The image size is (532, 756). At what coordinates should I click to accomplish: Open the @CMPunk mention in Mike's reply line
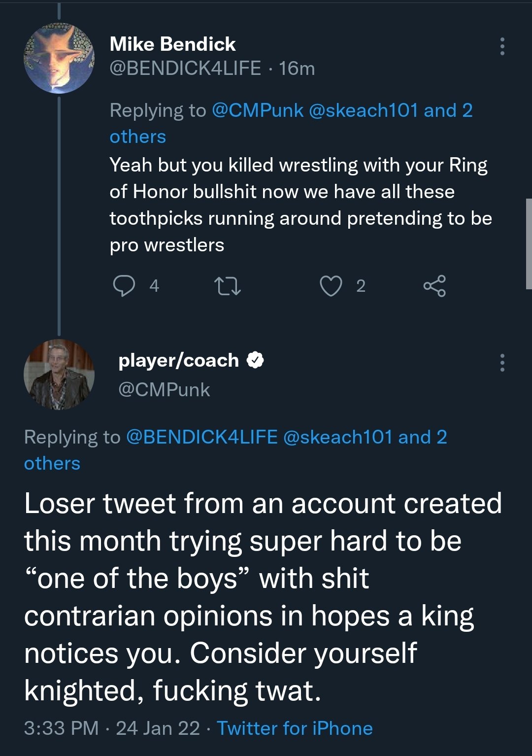[257, 110]
